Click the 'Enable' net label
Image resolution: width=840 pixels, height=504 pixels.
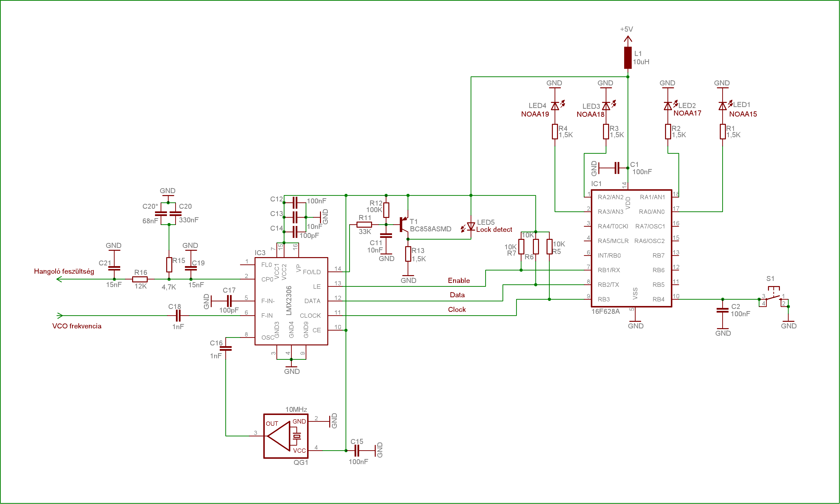[459, 280]
